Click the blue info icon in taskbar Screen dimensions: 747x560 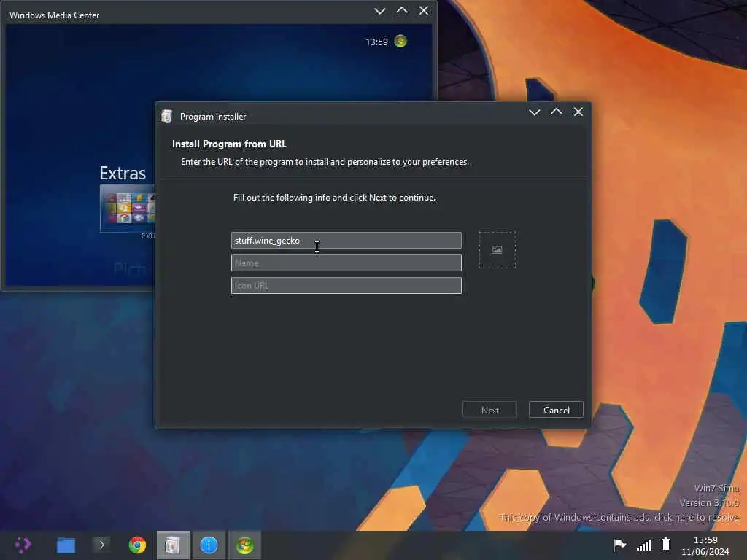[x=209, y=545]
